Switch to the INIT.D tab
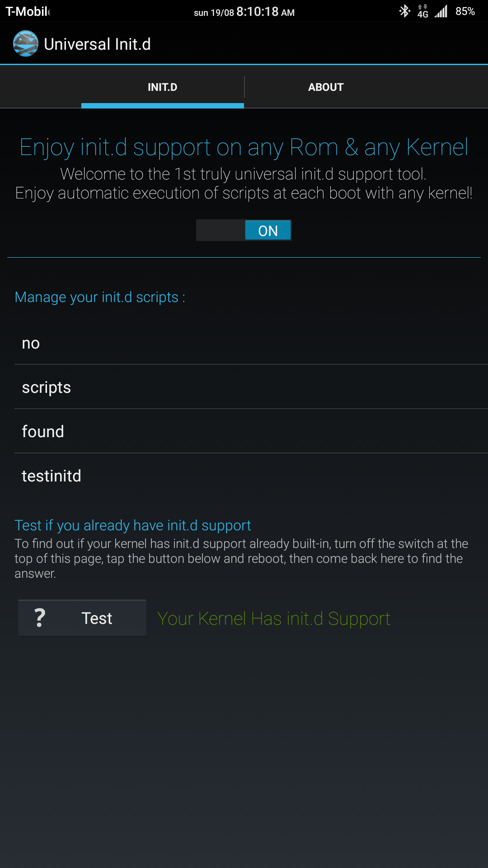Viewport: 488px width, 868px height. pyautogui.click(x=162, y=87)
